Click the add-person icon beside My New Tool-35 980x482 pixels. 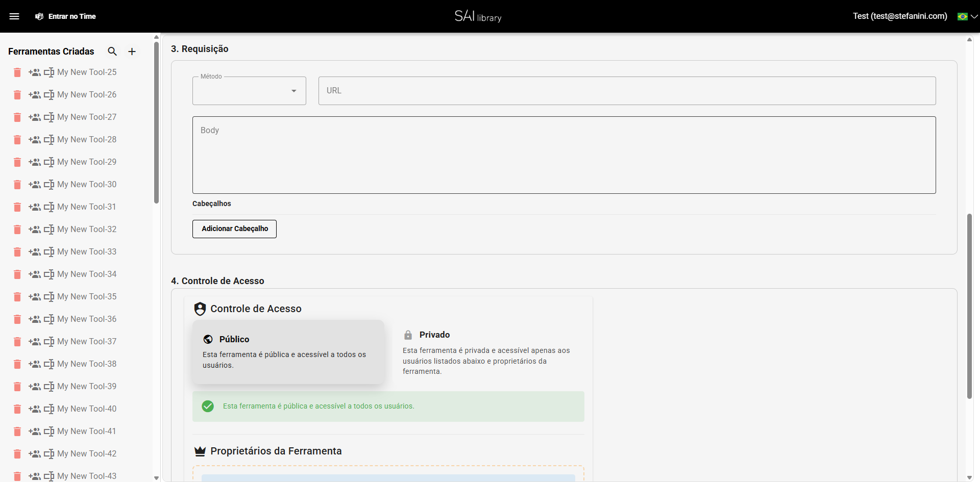pyautogui.click(x=35, y=297)
